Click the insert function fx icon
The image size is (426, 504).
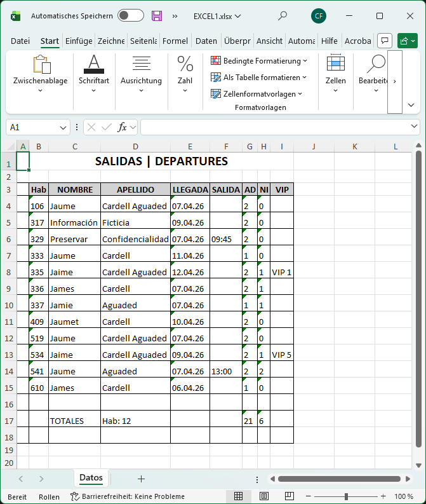click(123, 127)
